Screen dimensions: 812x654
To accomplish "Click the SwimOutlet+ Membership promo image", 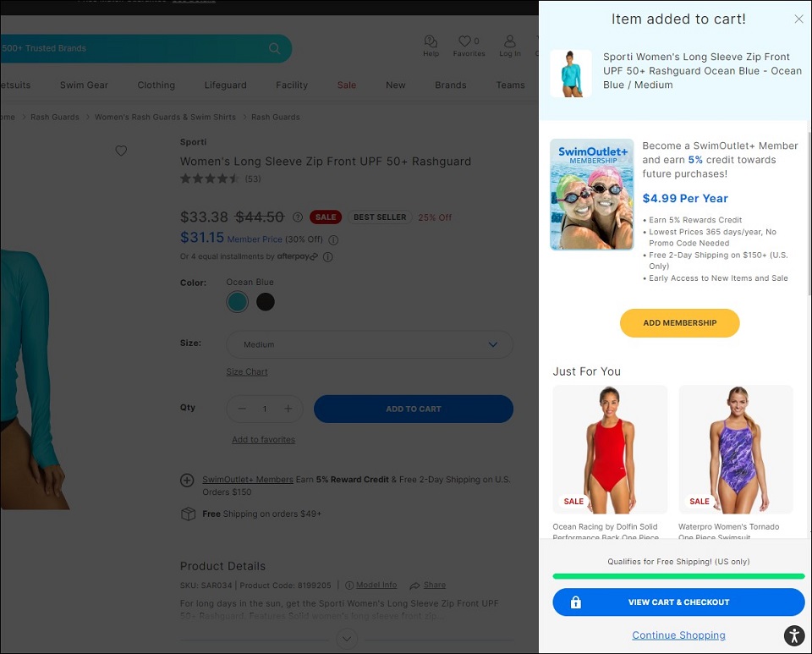I will (592, 195).
